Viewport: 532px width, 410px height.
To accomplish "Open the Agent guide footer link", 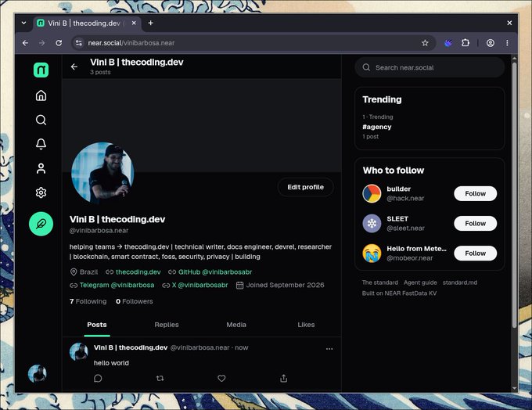I will (420, 282).
